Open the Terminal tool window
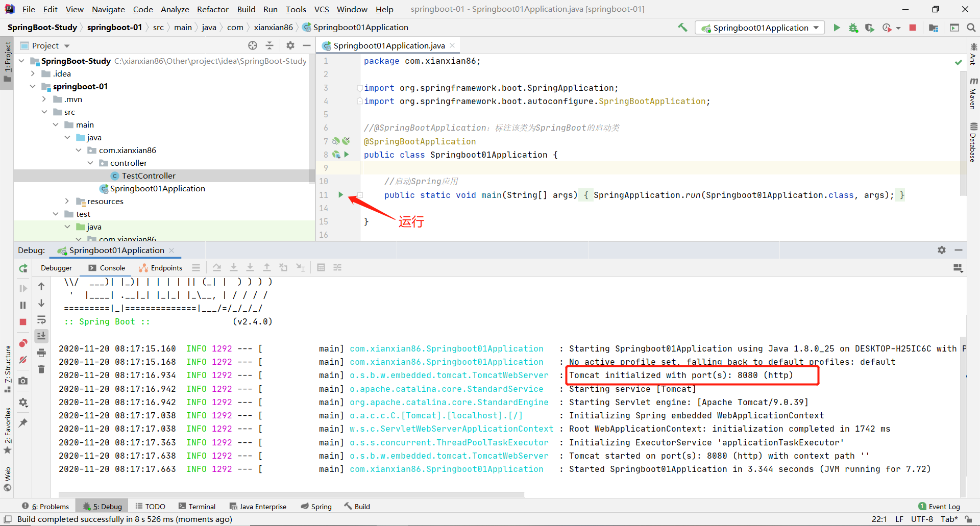Image resolution: width=980 pixels, height=526 pixels. point(197,507)
